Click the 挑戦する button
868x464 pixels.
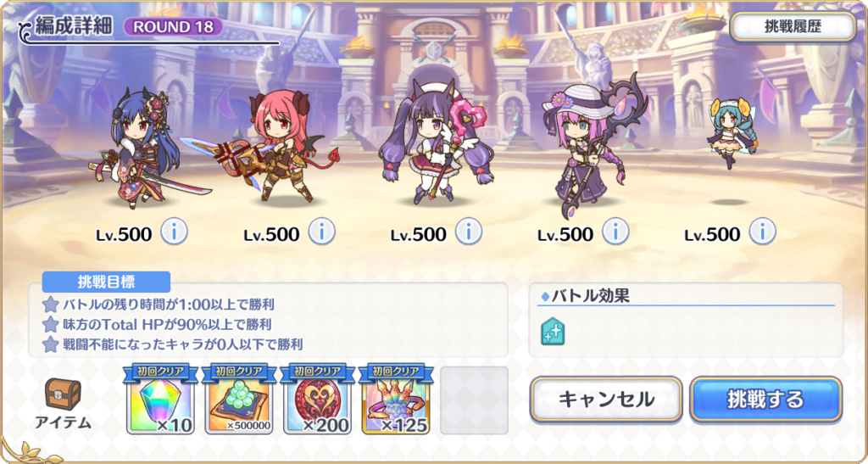click(x=766, y=400)
